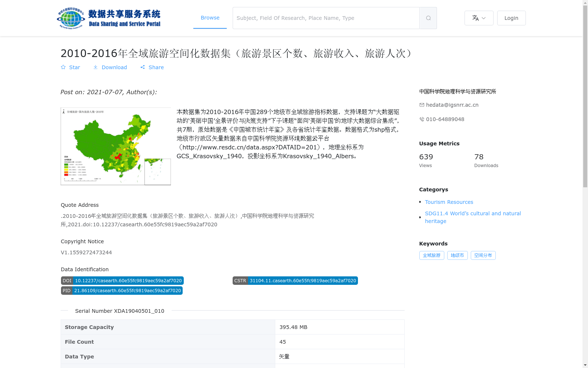Click the DOI identifier badge
This screenshot has height=368, width=588.
pyautogui.click(x=122, y=281)
